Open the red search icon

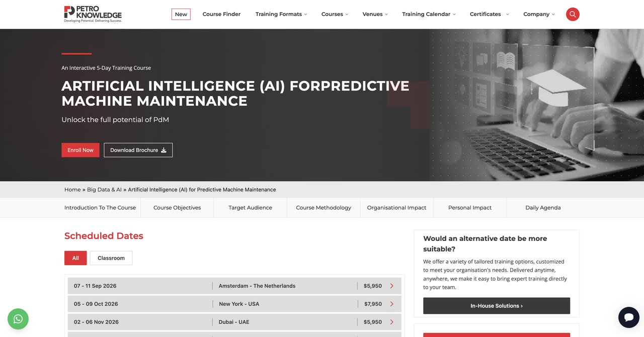tap(573, 14)
